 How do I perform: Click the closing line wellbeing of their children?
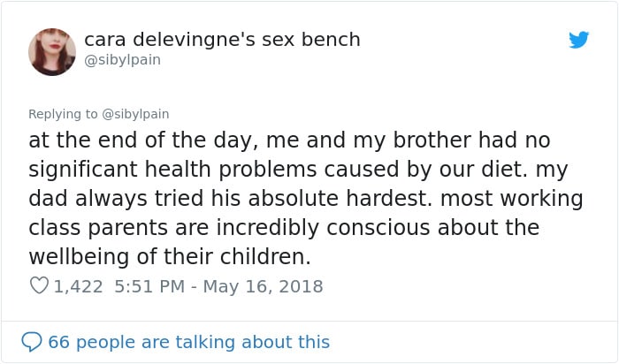(x=170, y=257)
